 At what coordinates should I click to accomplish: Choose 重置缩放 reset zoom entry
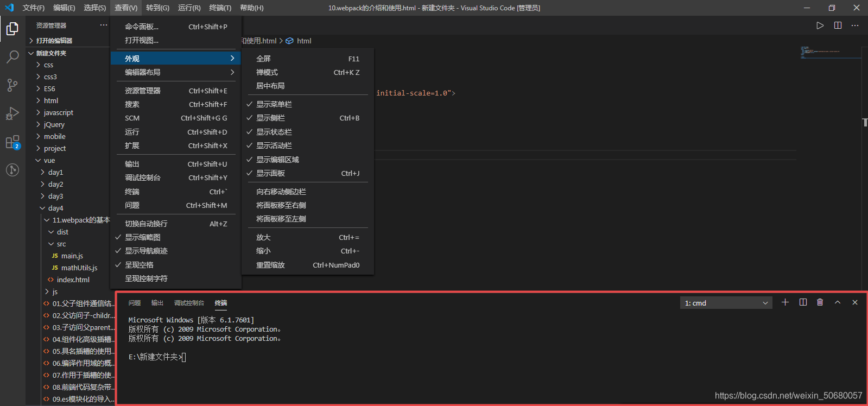click(x=308, y=265)
